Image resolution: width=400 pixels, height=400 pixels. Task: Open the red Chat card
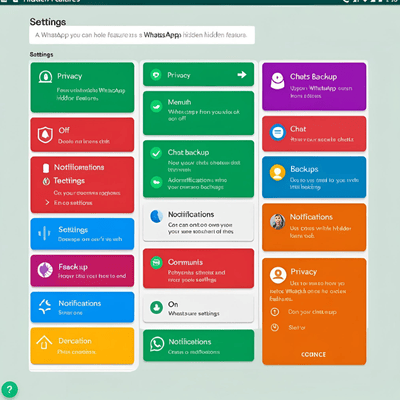pos(314,134)
